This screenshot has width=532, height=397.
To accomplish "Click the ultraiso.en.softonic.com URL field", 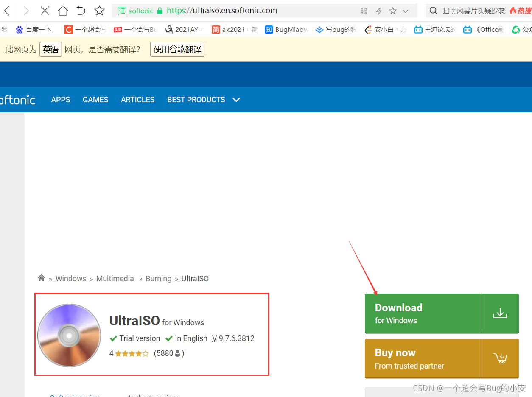I will [222, 11].
